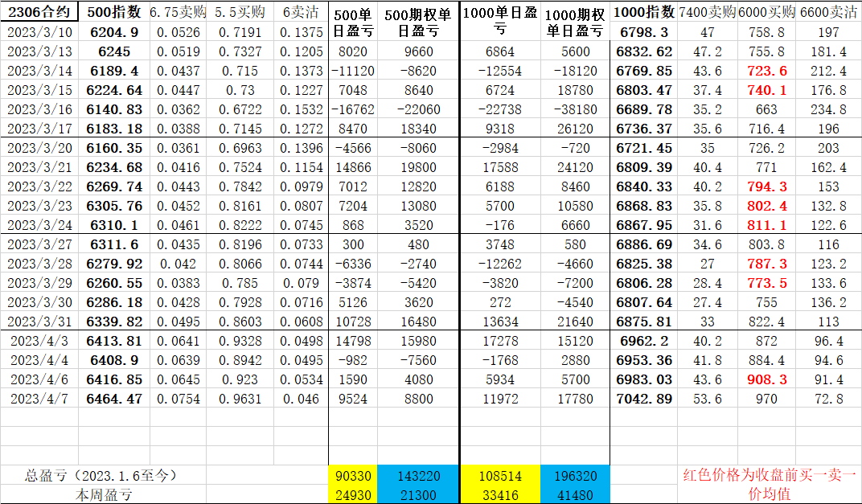Image resolution: width=862 pixels, height=504 pixels.
Task: Click the 6卖沽 column header
Action: coord(301,12)
